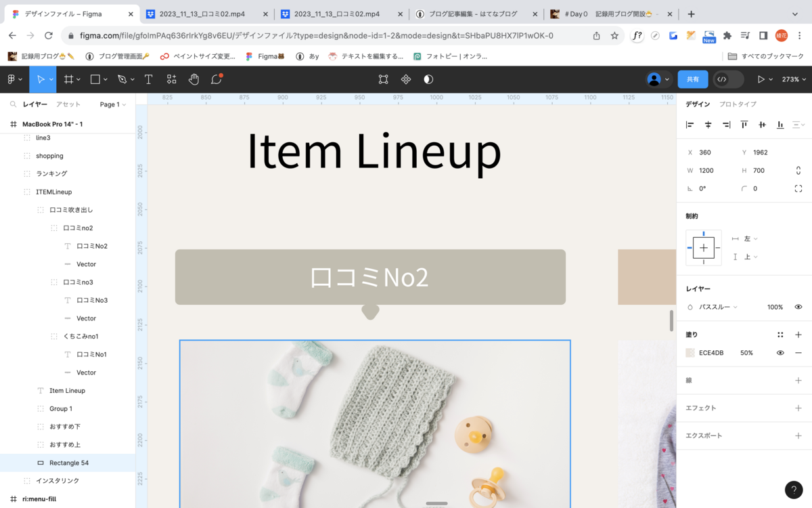Add a new stroke (線)
Viewport: 812px width, 508px height.
tap(798, 381)
